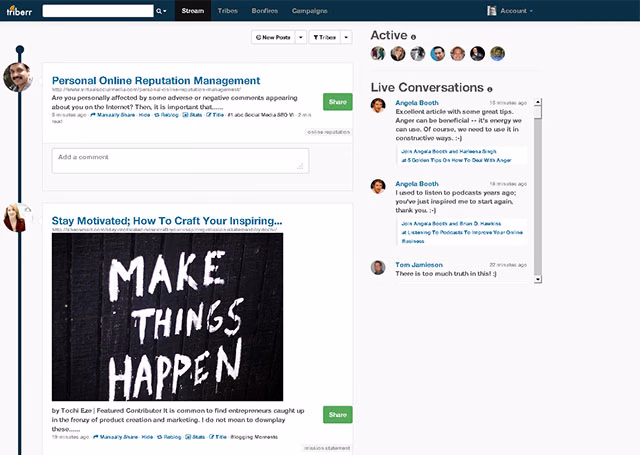640x455 pixels.
Task: Click Tom Jamieson's avatar
Action: pyautogui.click(x=378, y=267)
